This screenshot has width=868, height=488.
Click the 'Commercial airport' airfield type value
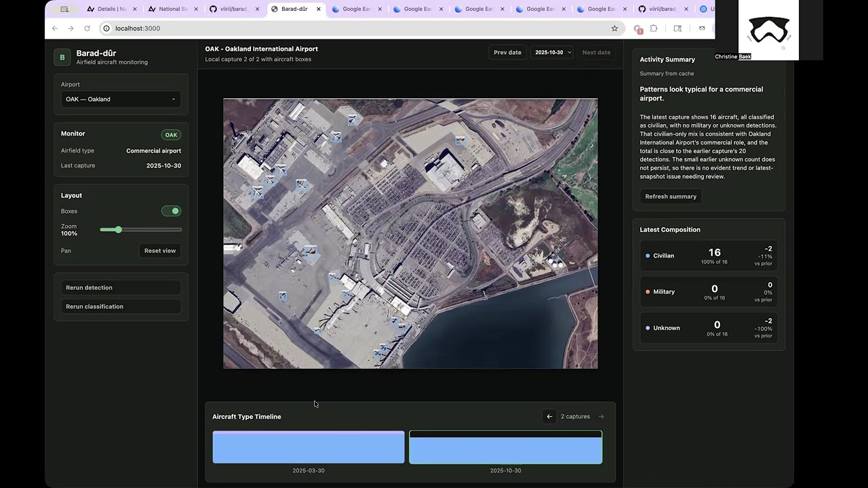pos(153,151)
